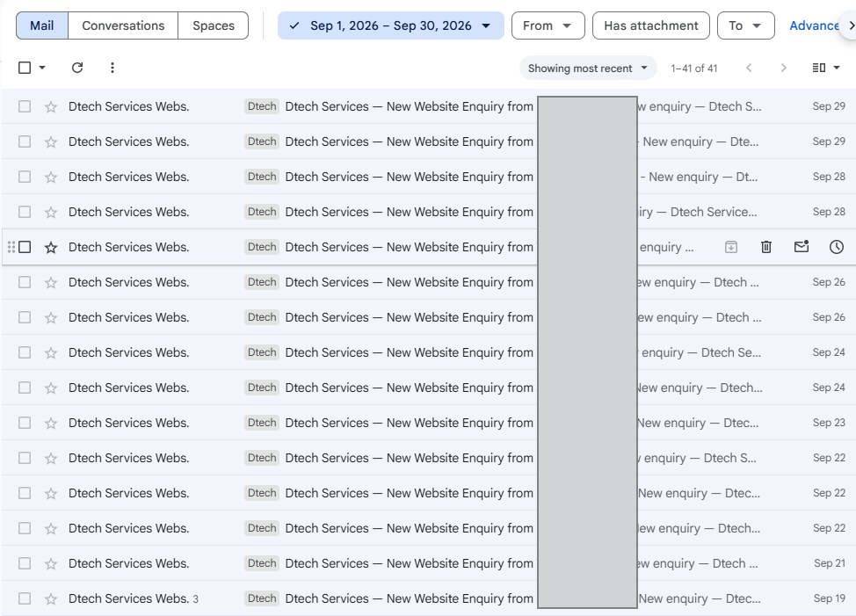The image size is (856, 616).
Task: Check the Sep 23 email checkbox
Action: point(25,423)
